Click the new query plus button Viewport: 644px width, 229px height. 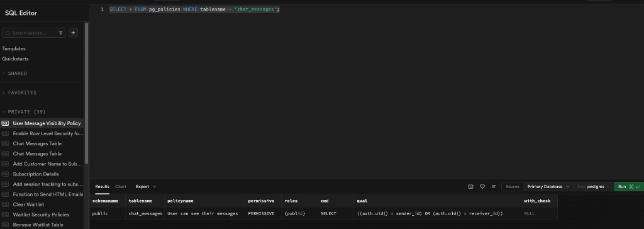73,33
